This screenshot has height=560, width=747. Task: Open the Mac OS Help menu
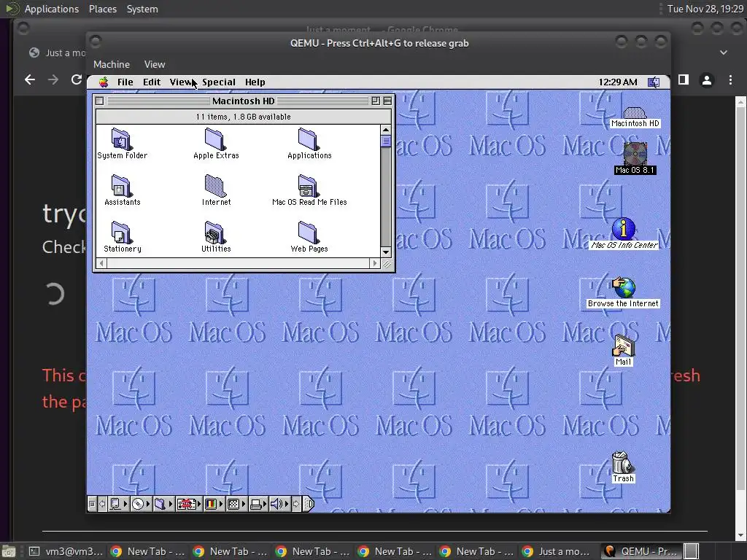tap(255, 82)
